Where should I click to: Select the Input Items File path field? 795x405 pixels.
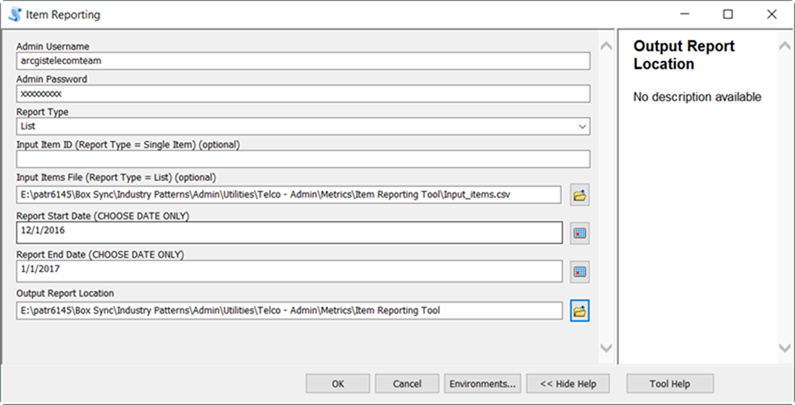pos(290,194)
